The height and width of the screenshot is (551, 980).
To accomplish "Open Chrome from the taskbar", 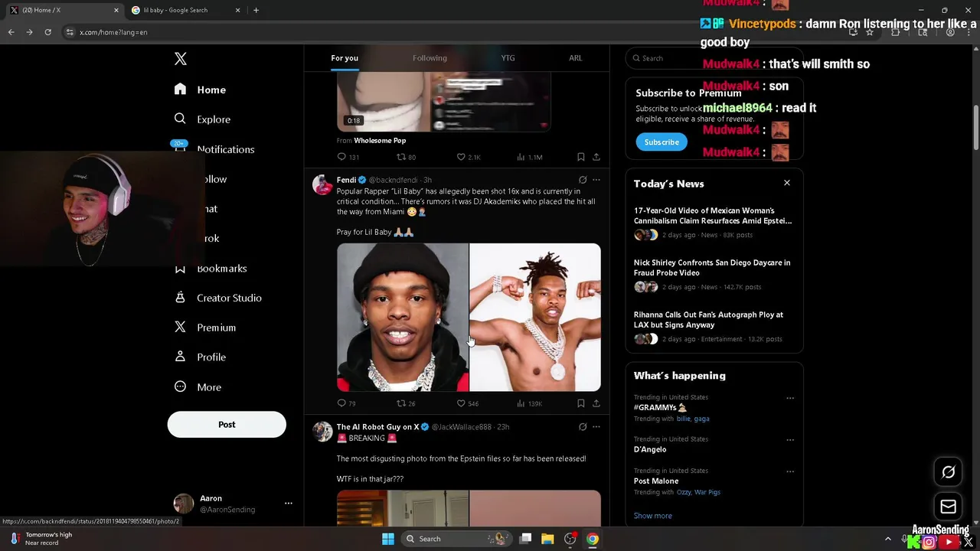I will 593,539.
